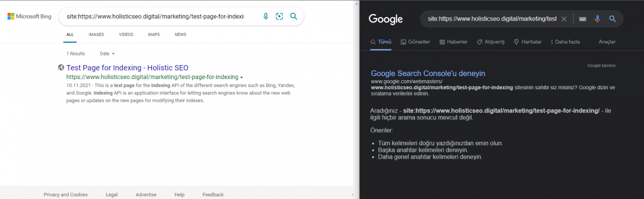Expand Google Daha fazla menu
Image resolution: width=644 pixels, height=199 pixels.
point(565,42)
